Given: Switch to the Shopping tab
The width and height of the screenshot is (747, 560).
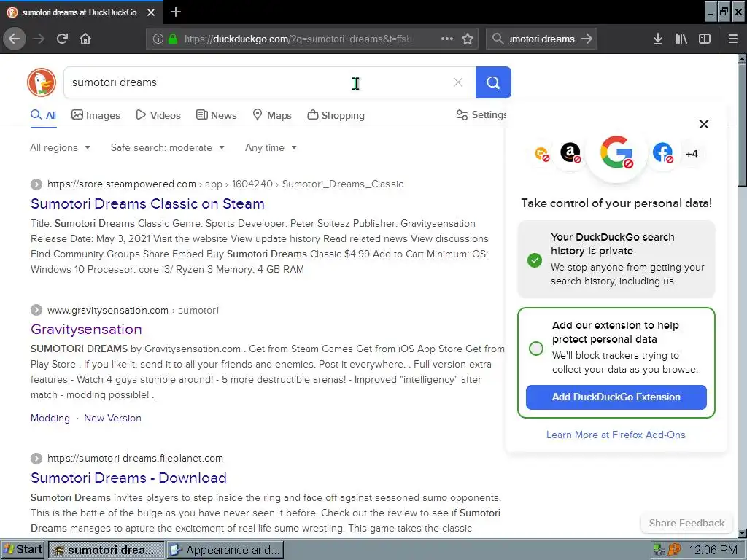Looking at the screenshot, I should click(336, 115).
